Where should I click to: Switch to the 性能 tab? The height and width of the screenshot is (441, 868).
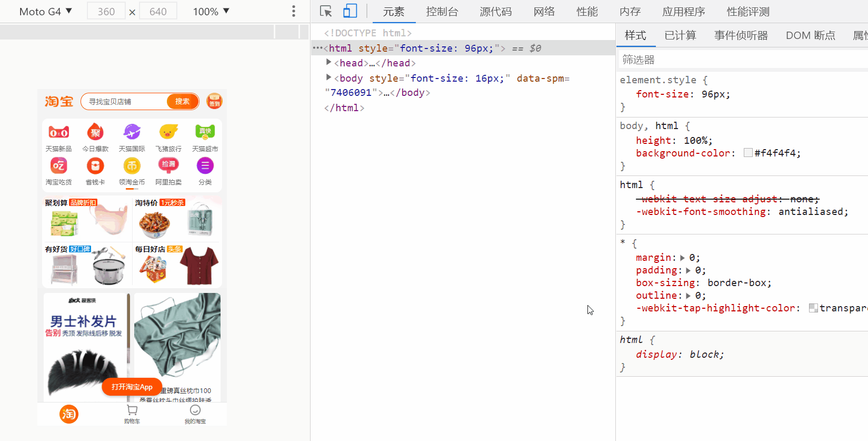pyautogui.click(x=587, y=12)
